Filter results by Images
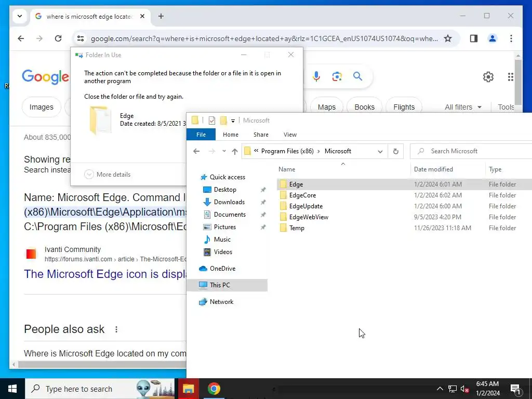 (42, 107)
